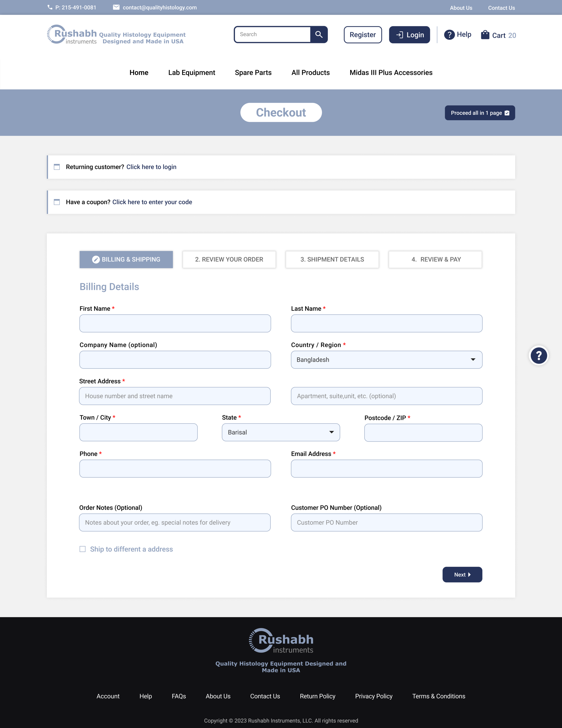Open the Lab Equipment menu
The height and width of the screenshot is (728, 562).
tap(191, 73)
